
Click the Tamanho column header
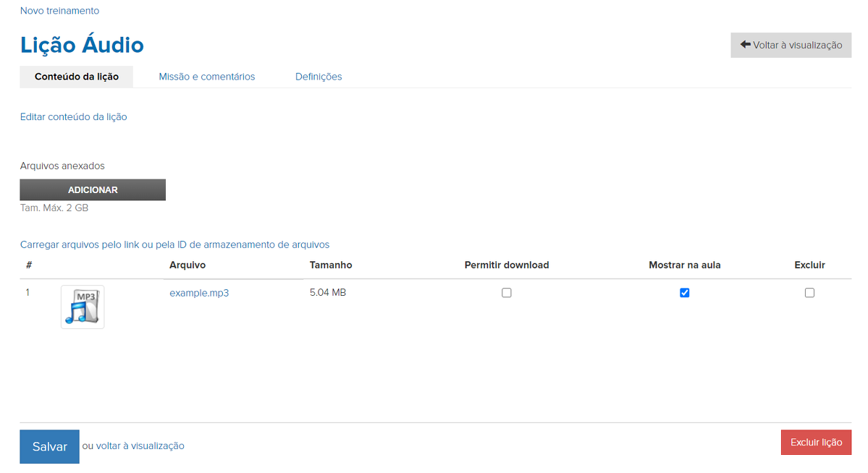331,265
